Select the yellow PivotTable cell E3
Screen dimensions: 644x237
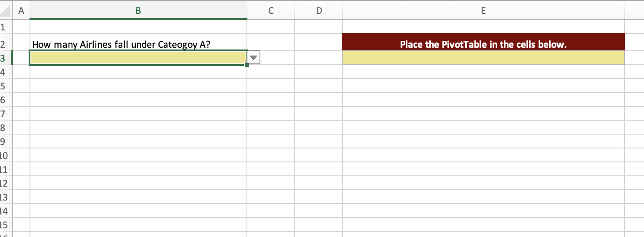pos(483,58)
